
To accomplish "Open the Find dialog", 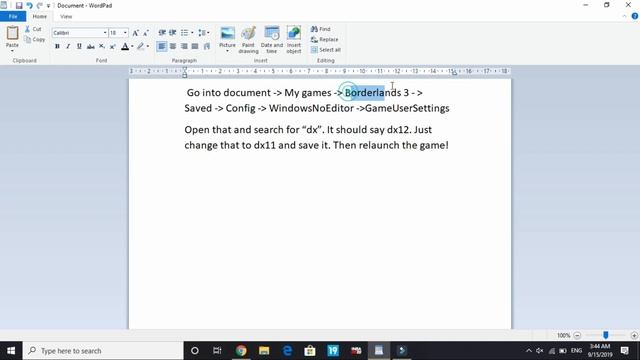I will [320, 29].
